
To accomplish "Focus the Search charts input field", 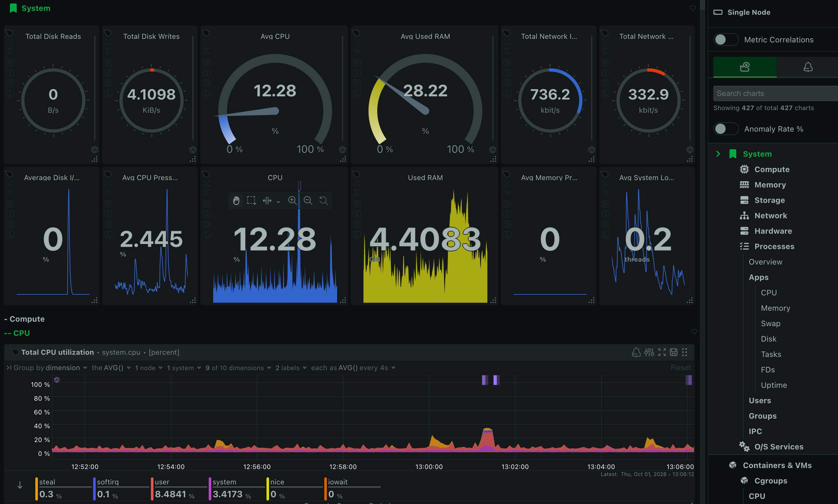I will pyautogui.click(x=775, y=93).
